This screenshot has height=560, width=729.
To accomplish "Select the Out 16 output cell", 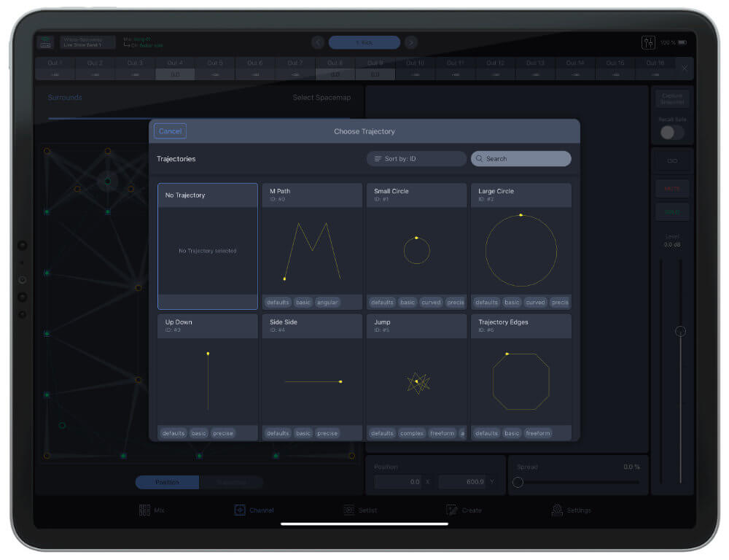I will click(x=655, y=69).
